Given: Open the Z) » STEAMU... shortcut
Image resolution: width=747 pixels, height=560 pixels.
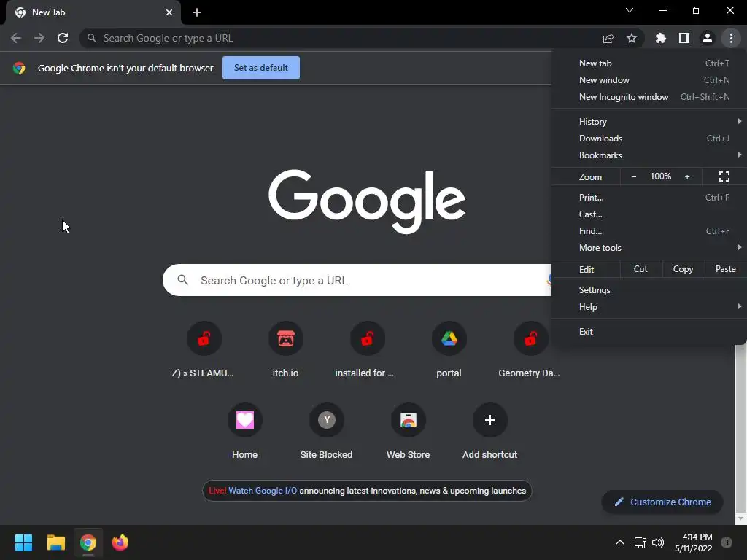Looking at the screenshot, I should tap(204, 351).
